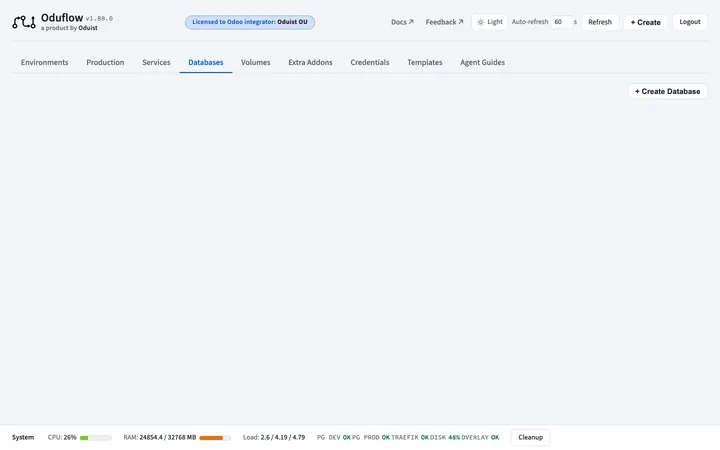Open the Credentials tab
Image resolution: width=720 pixels, height=450 pixels.
click(370, 62)
